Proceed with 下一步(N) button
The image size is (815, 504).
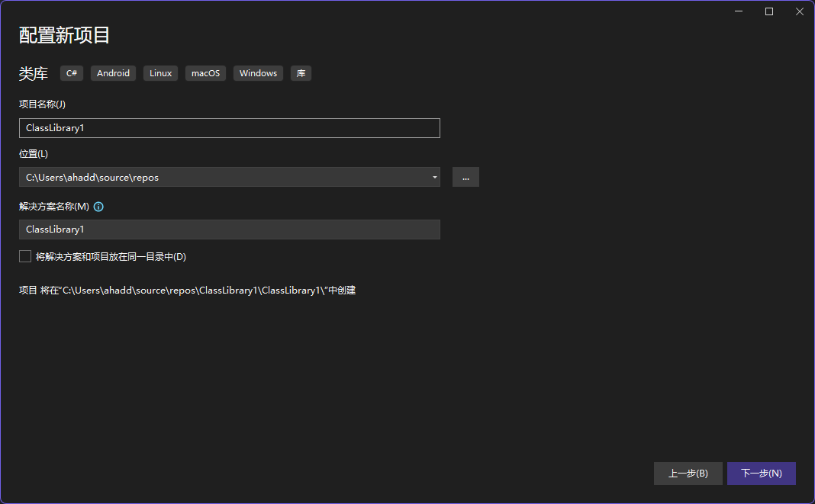pyautogui.click(x=761, y=474)
